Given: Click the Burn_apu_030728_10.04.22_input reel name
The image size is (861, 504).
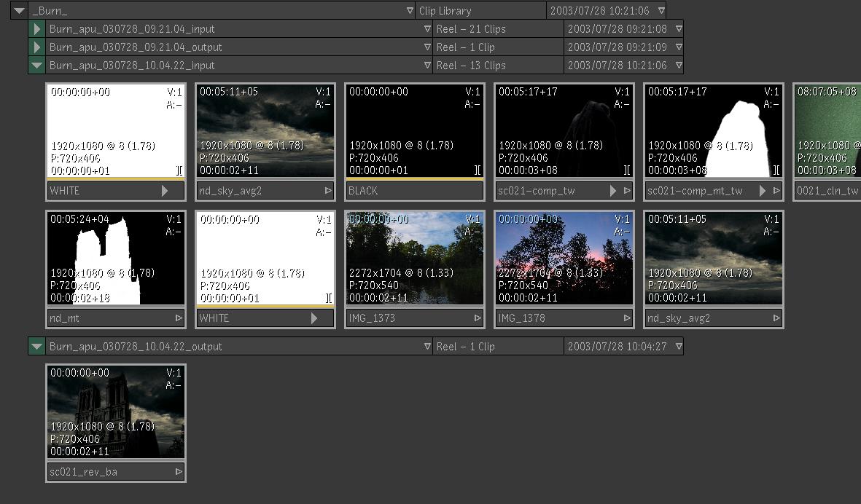Looking at the screenshot, I should coord(132,66).
